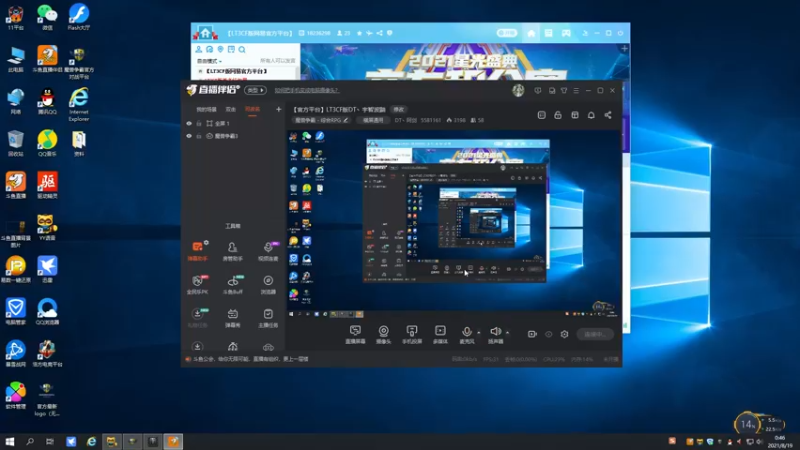Click the search icon in the background window toolbar
This screenshot has width=800, height=450.
[242, 49]
